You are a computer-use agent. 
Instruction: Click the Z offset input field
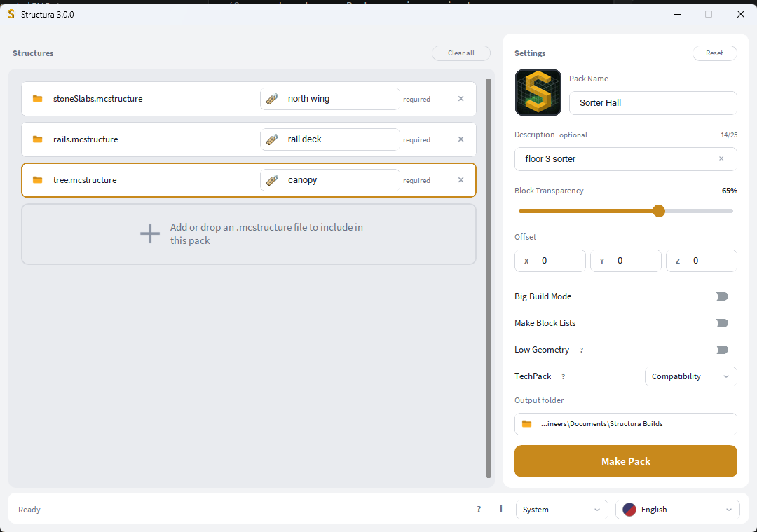(702, 261)
